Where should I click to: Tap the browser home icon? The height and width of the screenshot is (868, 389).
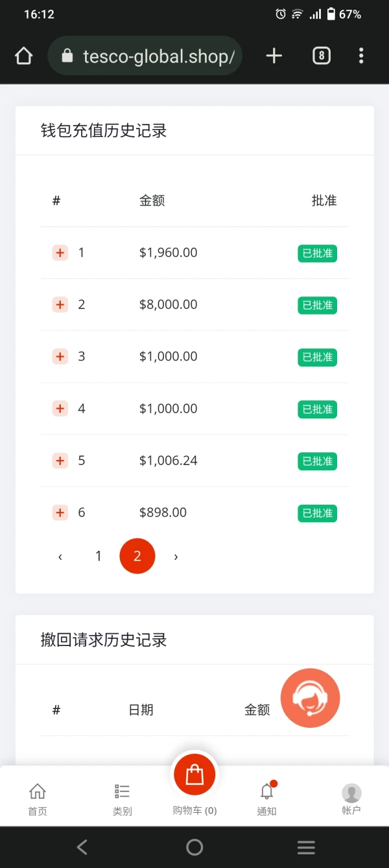(x=24, y=56)
